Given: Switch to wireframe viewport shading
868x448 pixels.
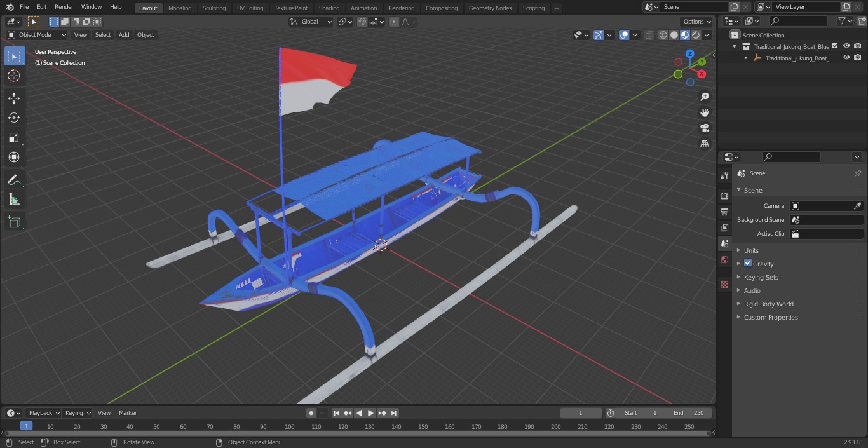Looking at the screenshot, I should pos(663,35).
